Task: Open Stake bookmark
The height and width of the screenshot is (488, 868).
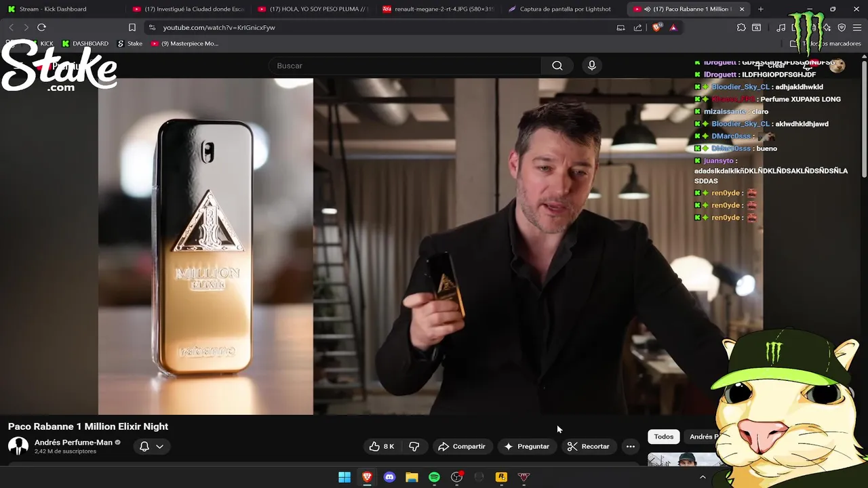Action: pos(130,43)
